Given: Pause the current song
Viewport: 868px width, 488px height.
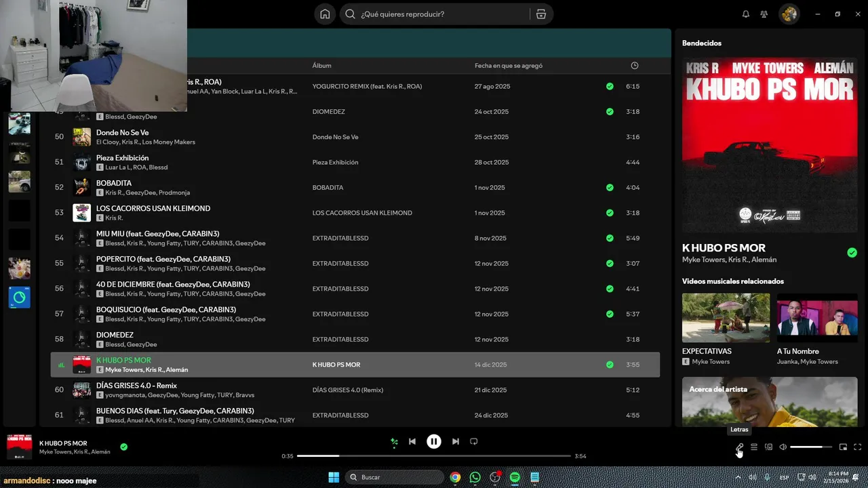Looking at the screenshot, I should click(x=434, y=442).
